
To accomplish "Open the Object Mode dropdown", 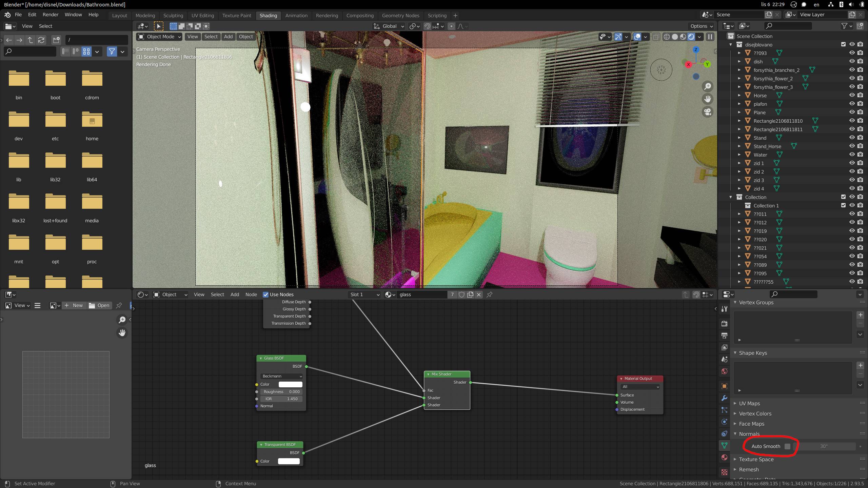I will click(159, 37).
